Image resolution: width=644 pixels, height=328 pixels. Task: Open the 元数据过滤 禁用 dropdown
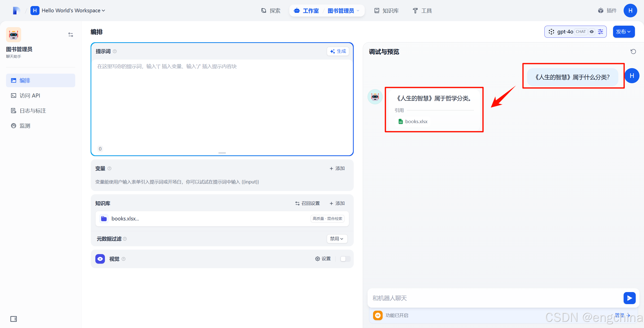click(x=337, y=239)
